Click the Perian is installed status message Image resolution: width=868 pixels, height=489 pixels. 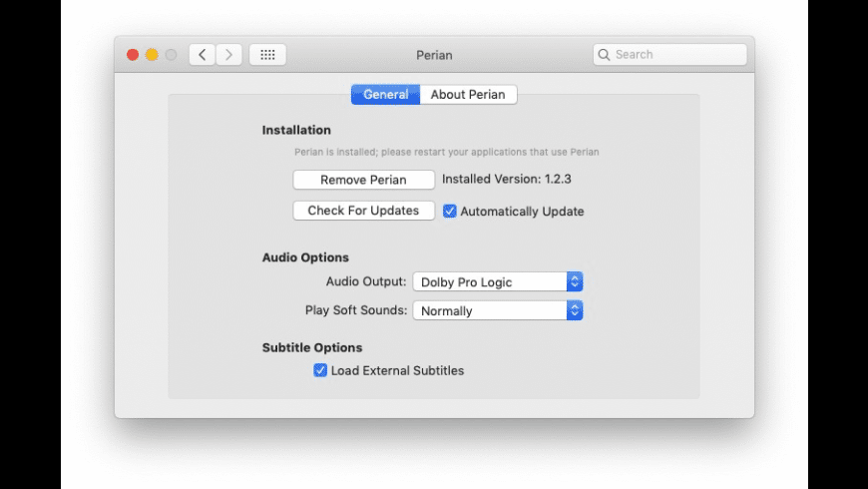(x=446, y=152)
